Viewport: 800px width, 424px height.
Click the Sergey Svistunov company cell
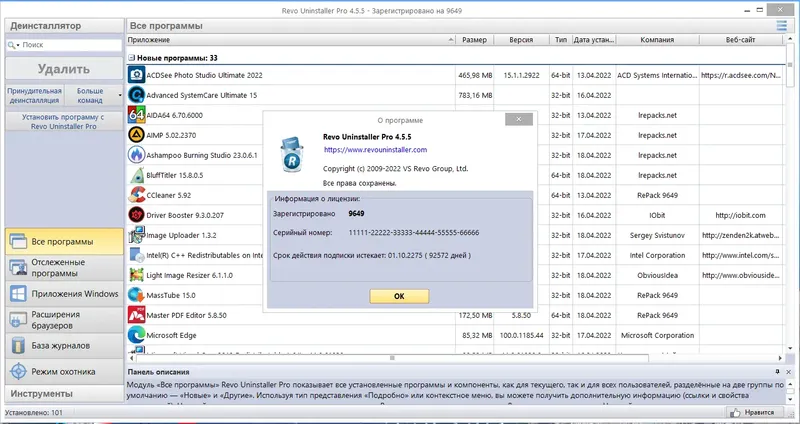657,235
